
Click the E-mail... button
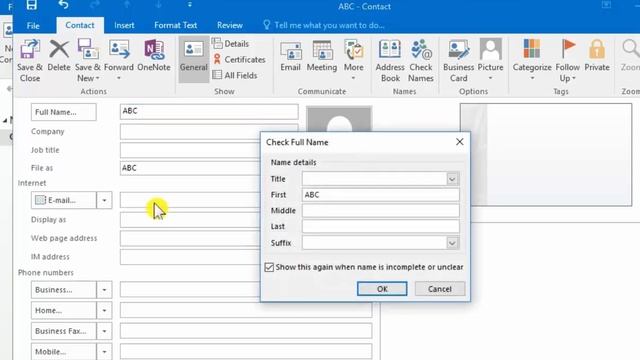tap(64, 200)
